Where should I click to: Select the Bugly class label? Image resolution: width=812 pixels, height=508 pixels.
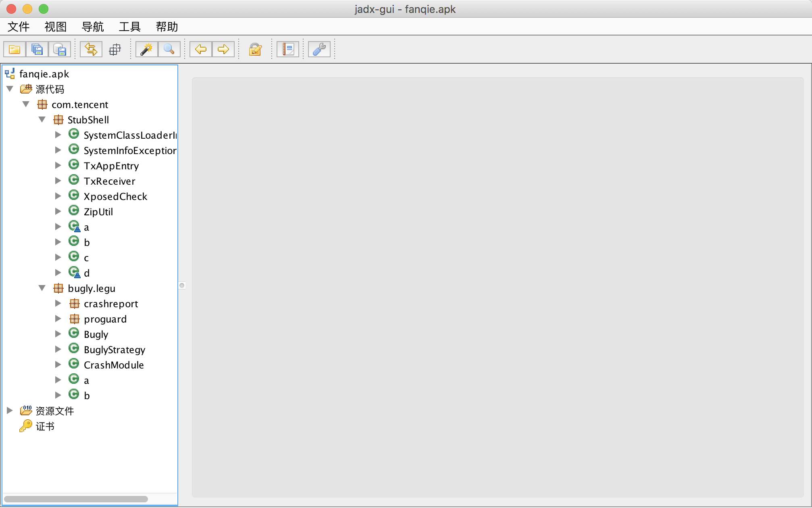coord(96,334)
